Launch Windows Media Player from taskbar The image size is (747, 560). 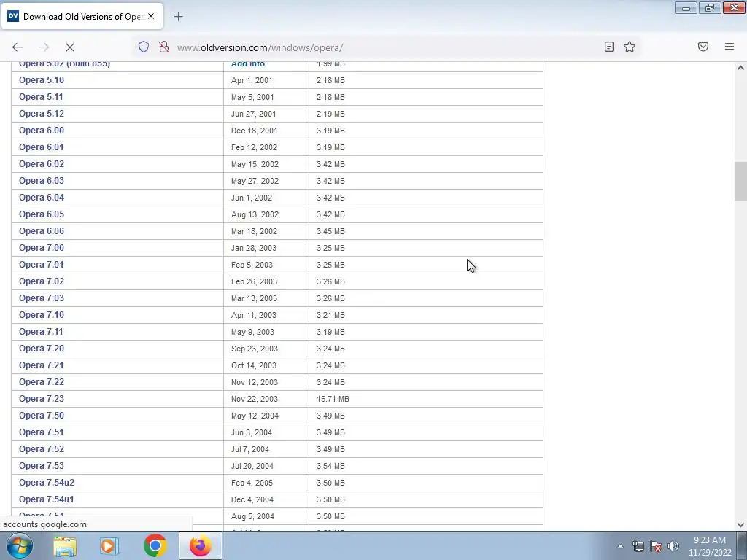[x=109, y=545]
